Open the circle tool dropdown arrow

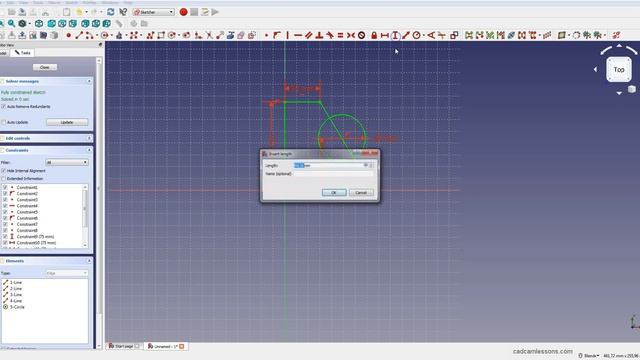coord(112,36)
